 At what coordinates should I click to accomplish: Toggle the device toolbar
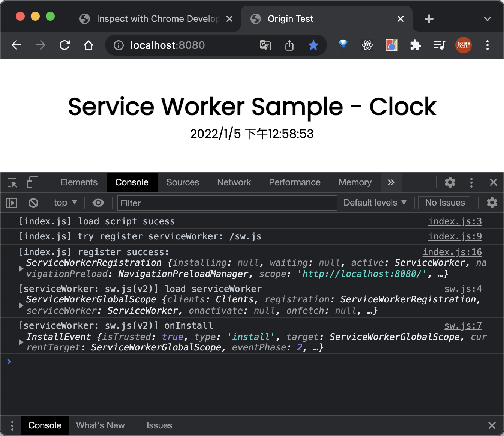33,183
